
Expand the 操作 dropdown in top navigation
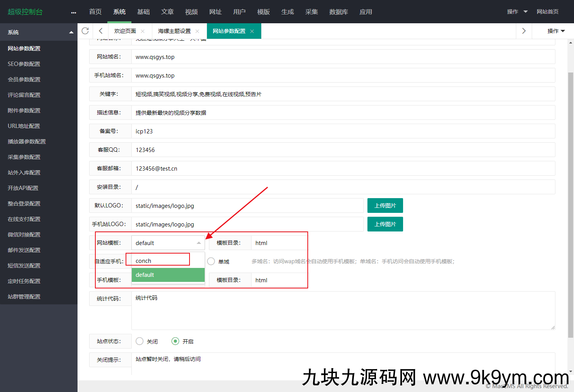pyautogui.click(x=517, y=12)
